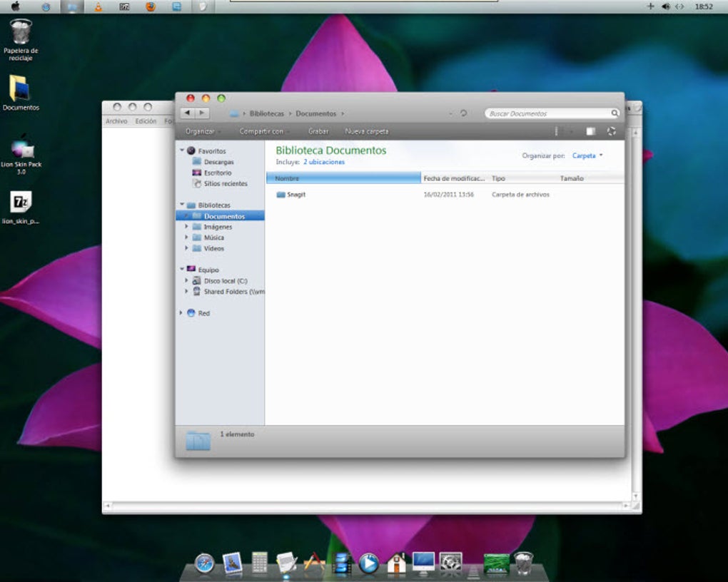Expand the Música library node
The width and height of the screenshot is (728, 582).
[x=187, y=238]
